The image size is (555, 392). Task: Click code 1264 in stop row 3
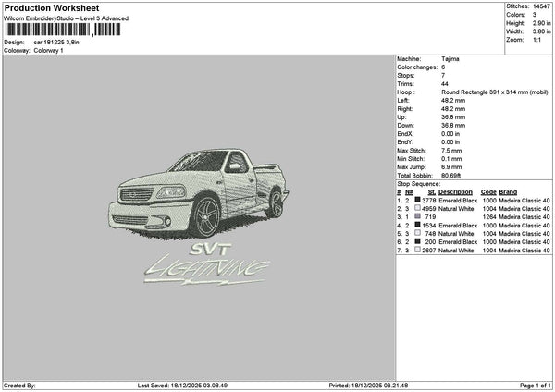(x=489, y=217)
